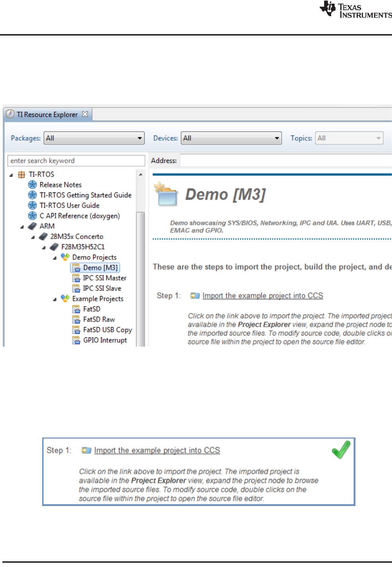Collapse the TI-RTOS tree node
392x567 pixels.
click(11, 175)
